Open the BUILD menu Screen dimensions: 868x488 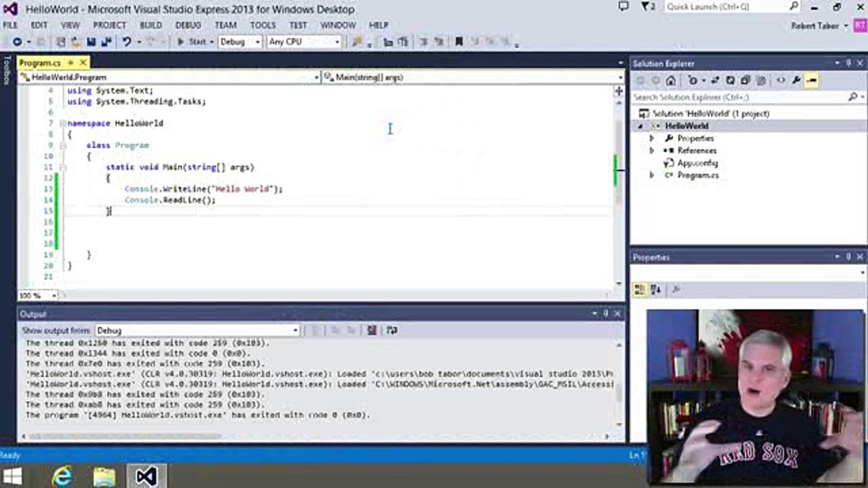pos(151,25)
